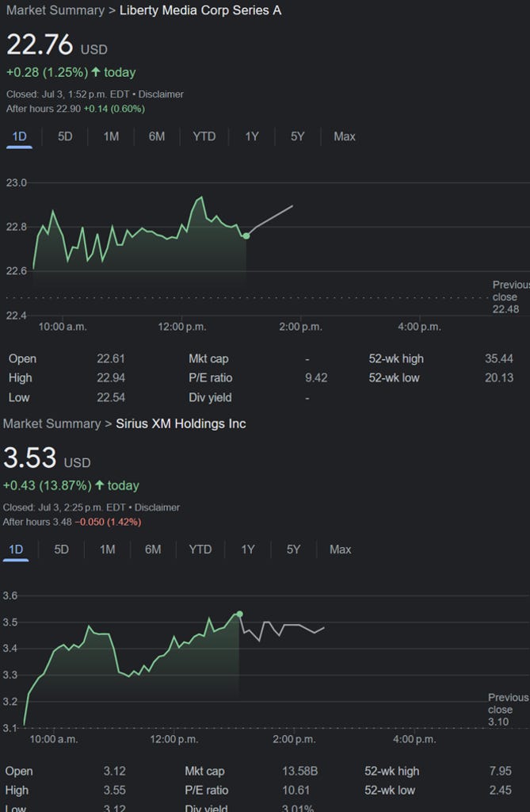
Task: Click +0.43 (13.87%) today change text
Action: click(x=71, y=486)
